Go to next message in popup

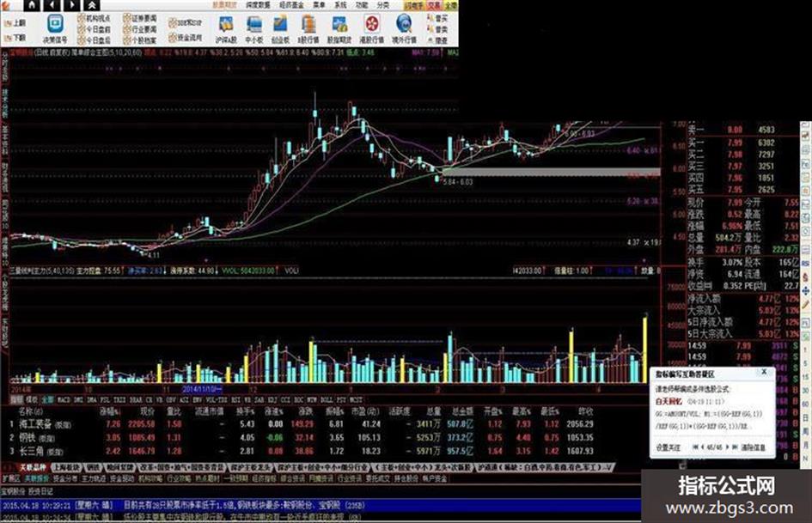coord(727,447)
